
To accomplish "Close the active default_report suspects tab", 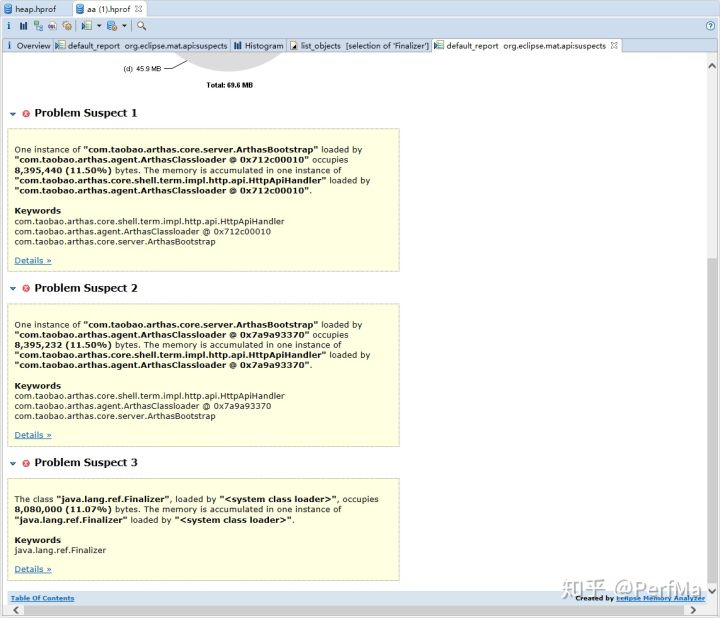I will click(x=614, y=45).
